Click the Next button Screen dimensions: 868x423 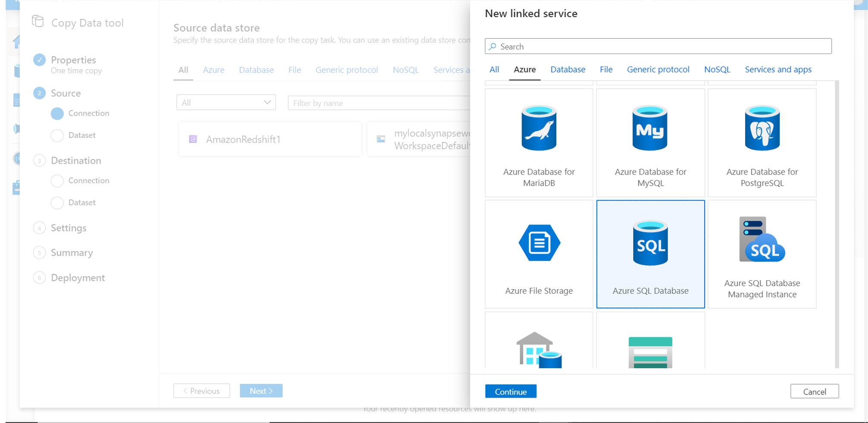coord(261,391)
